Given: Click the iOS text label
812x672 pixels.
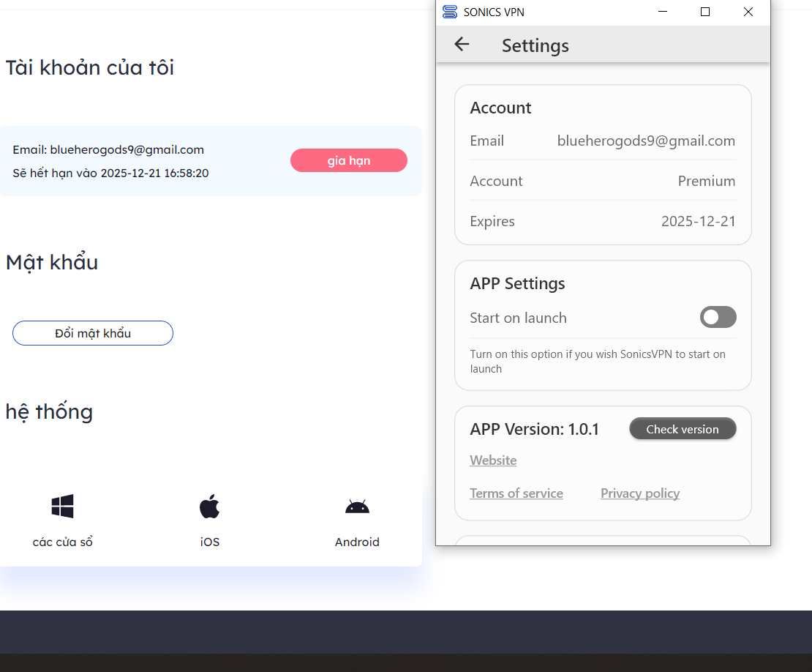Looking at the screenshot, I should [x=210, y=542].
